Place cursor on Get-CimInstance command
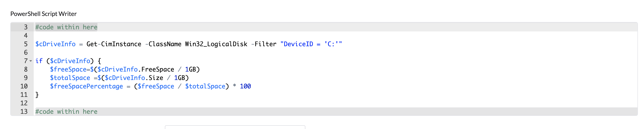This screenshot has height=129, width=644. pyautogui.click(x=114, y=44)
